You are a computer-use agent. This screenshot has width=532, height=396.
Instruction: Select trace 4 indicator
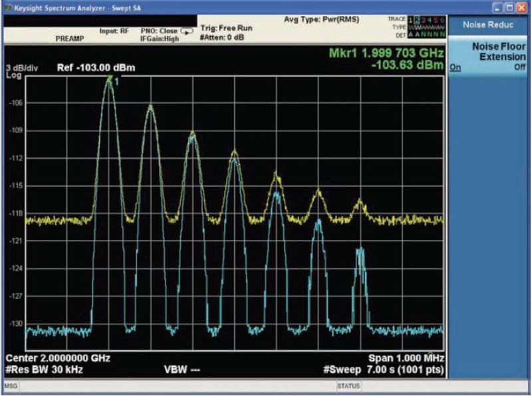[430, 20]
